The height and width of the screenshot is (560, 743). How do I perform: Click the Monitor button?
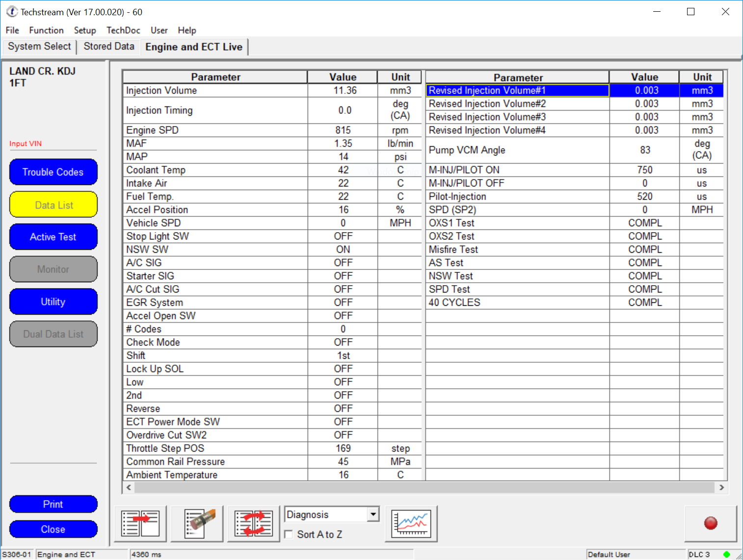pos(53,269)
